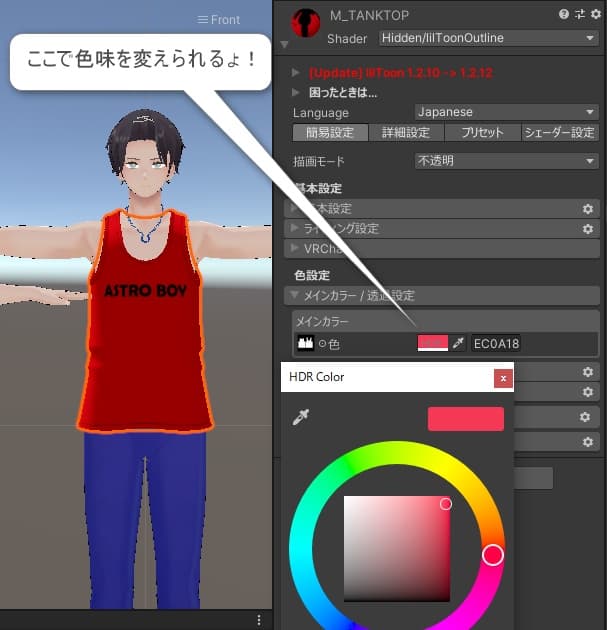
Task: Expand the VRChat foldout row
Action: pos(294,248)
